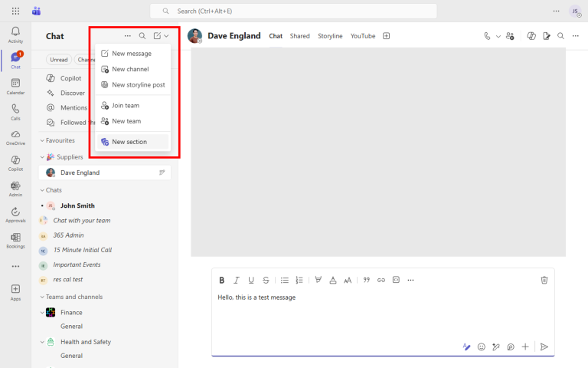The width and height of the screenshot is (588, 368).
Task: Click the Bold formatting icon
Action: coord(222,280)
